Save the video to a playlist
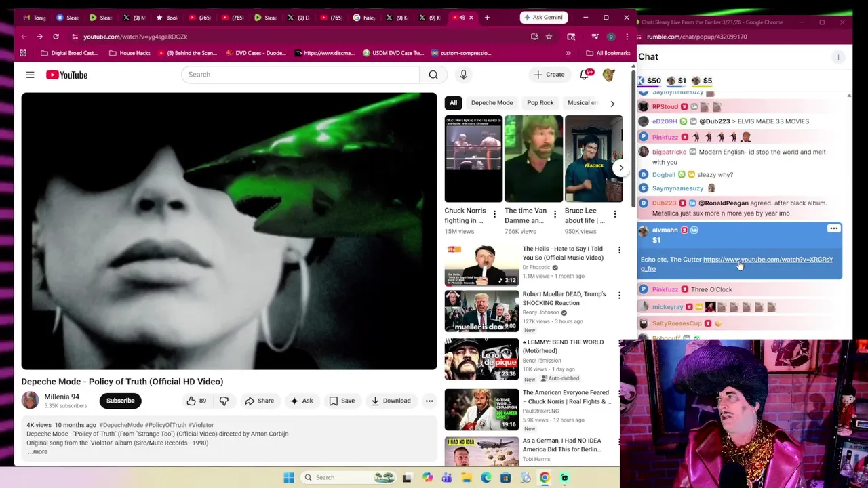Viewport: 868px width, 488px height. 342,401
